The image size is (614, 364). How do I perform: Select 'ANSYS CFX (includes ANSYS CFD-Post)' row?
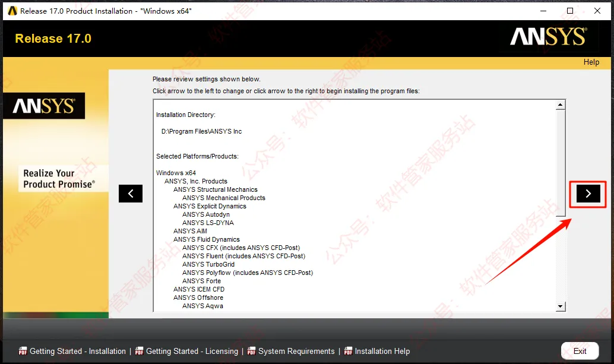[241, 248]
